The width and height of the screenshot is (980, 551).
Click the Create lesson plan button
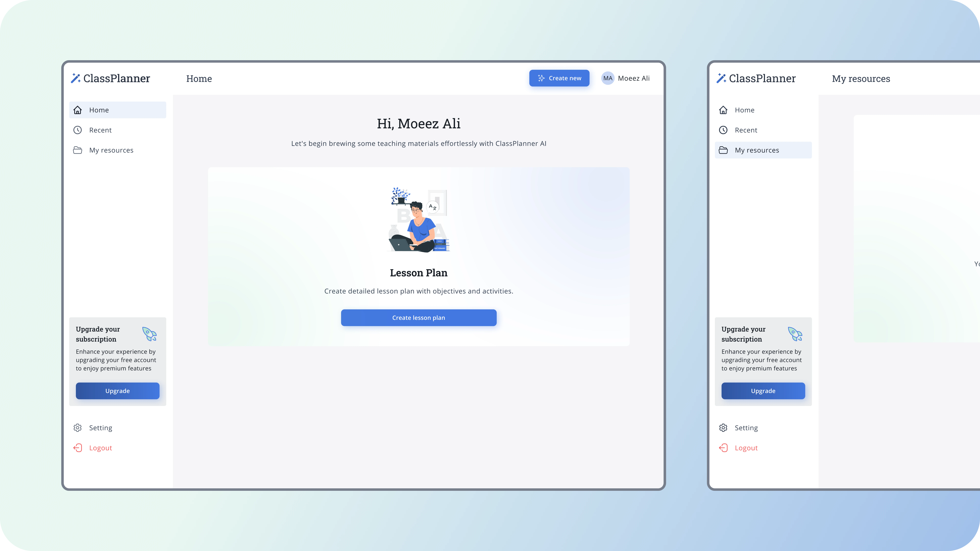point(419,318)
